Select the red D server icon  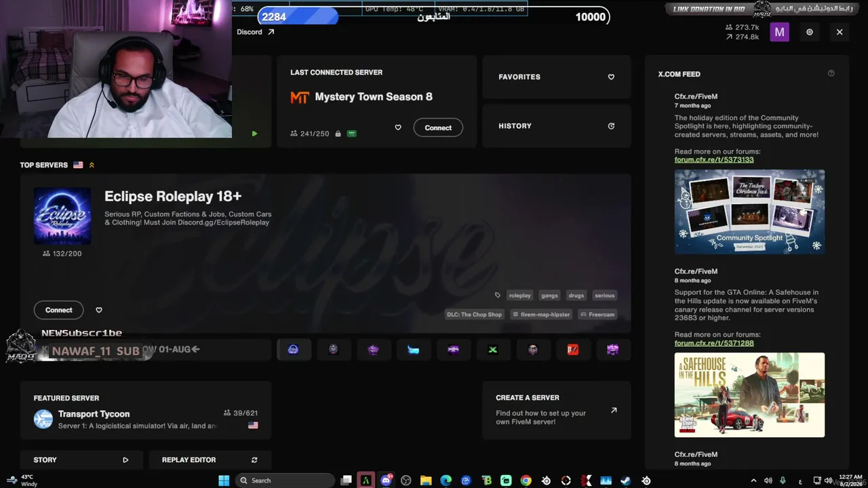point(573,350)
